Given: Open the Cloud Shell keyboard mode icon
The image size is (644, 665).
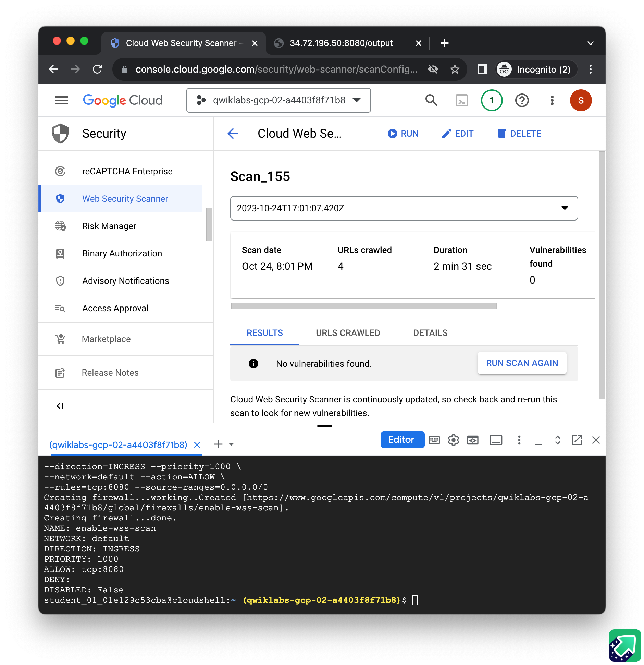Looking at the screenshot, I should tap(434, 440).
